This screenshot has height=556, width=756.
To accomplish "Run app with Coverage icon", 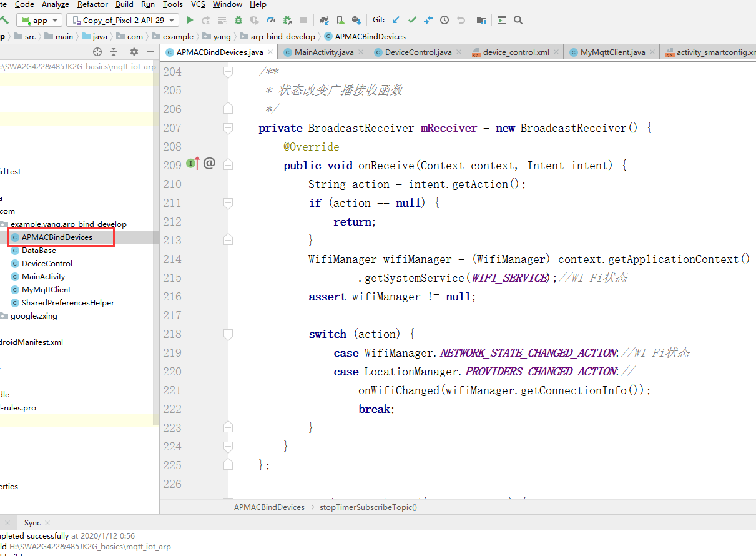I will coord(255,20).
